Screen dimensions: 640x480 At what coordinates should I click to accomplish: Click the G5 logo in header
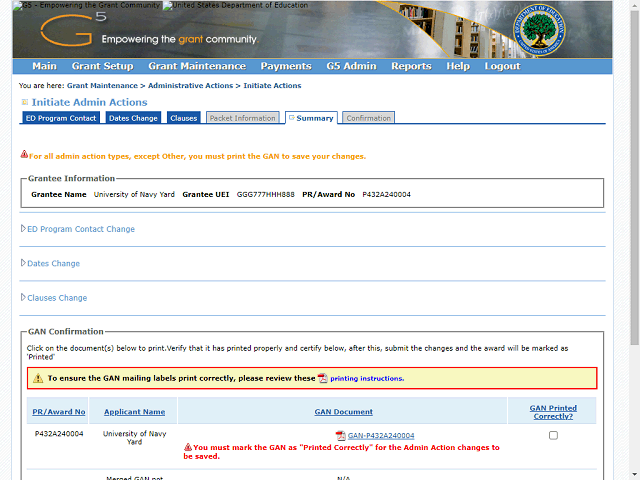click(x=73, y=29)
